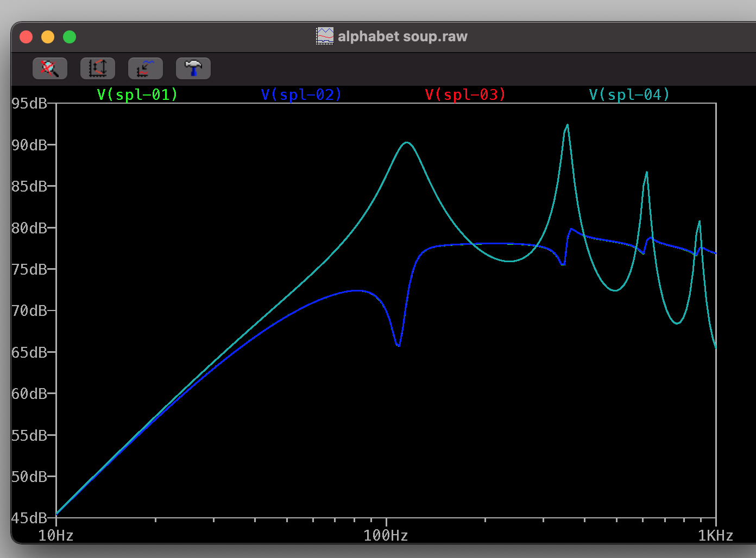Screen dimensions: 756x558
Task: Maximize the waveform window with green button
Action: coord(70,37)
